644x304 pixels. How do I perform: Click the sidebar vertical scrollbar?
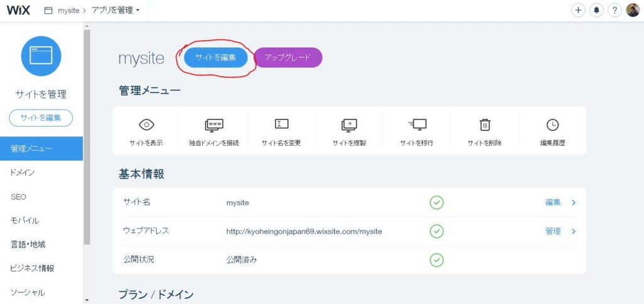click(x=87, y=137)
